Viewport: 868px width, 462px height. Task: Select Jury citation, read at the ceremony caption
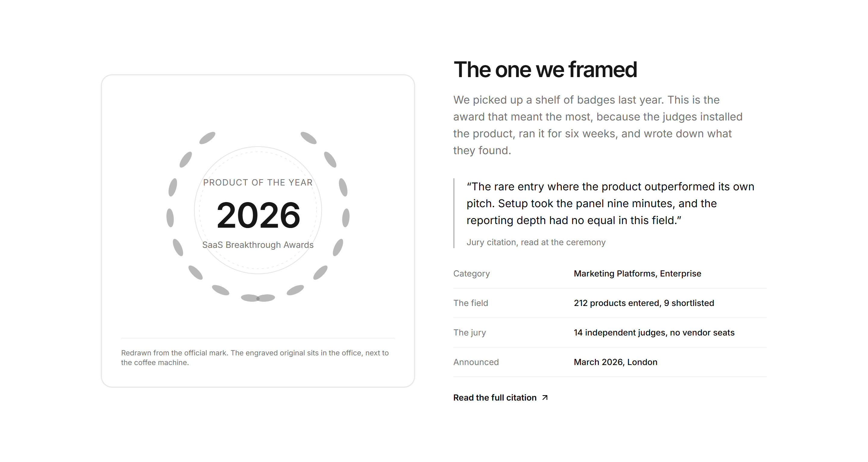536,242
